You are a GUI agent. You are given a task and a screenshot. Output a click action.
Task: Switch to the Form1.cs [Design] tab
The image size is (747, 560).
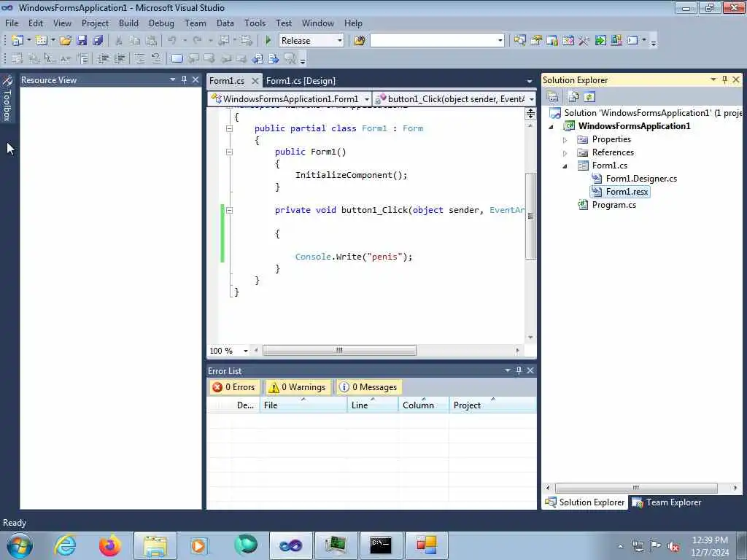click(301, 81)
